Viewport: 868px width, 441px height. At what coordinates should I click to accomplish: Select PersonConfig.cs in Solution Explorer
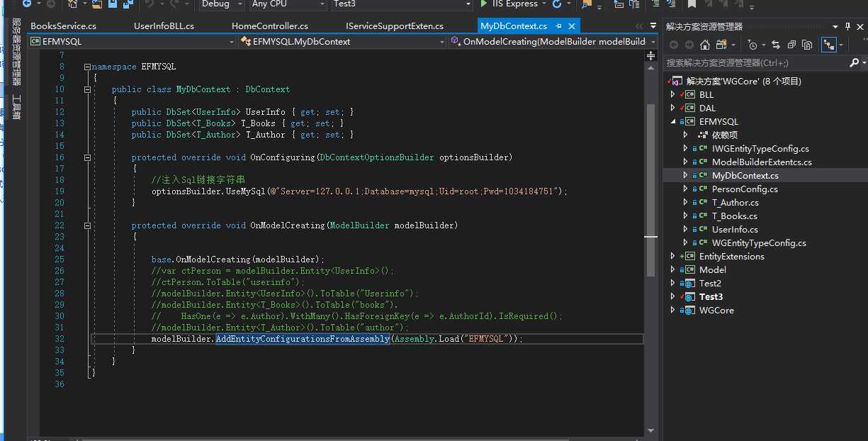pos(745,189)
